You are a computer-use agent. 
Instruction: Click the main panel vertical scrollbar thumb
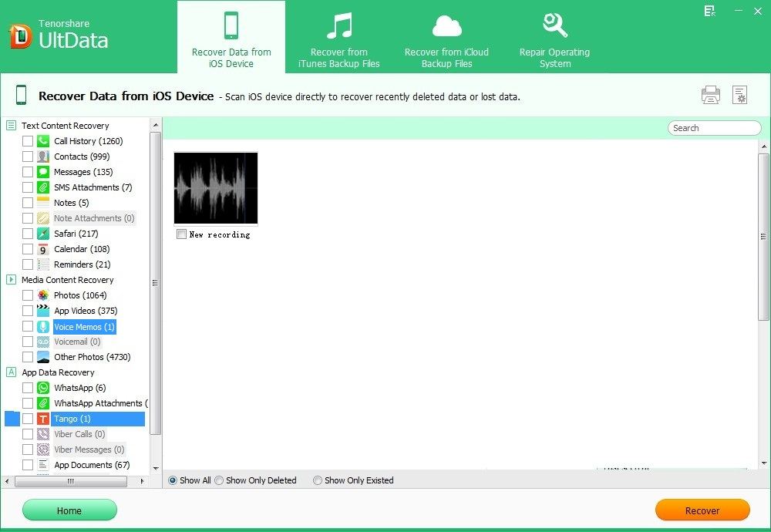[763, 237]
